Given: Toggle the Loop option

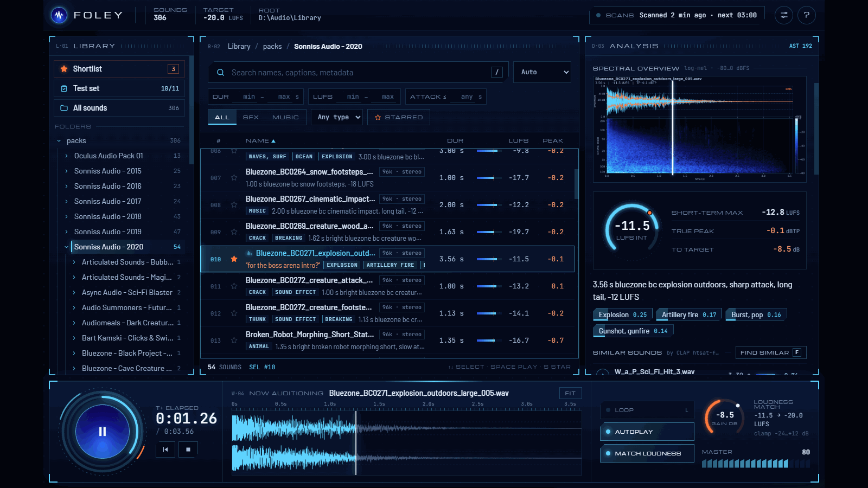Looking at the screenshot, I should (647, 410).
